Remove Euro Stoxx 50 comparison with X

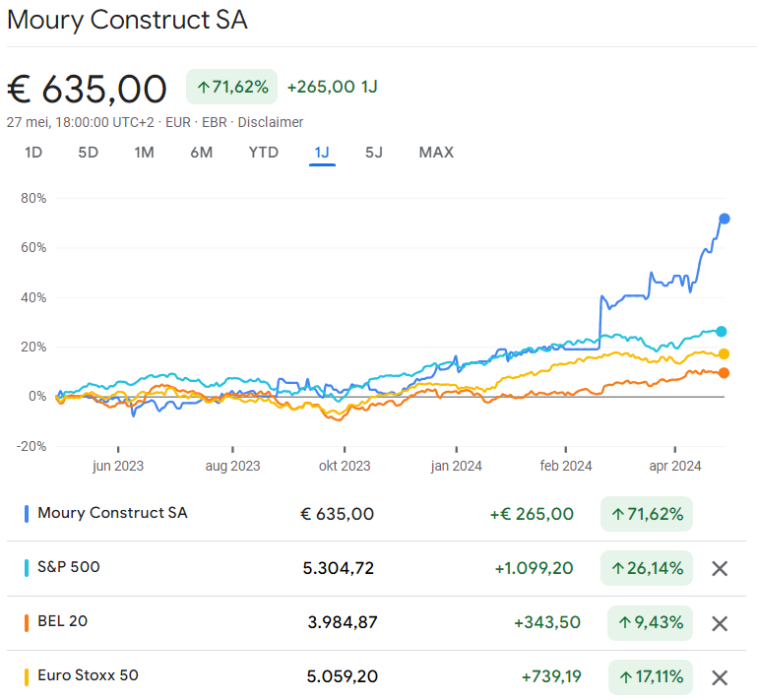coord(720,677)
